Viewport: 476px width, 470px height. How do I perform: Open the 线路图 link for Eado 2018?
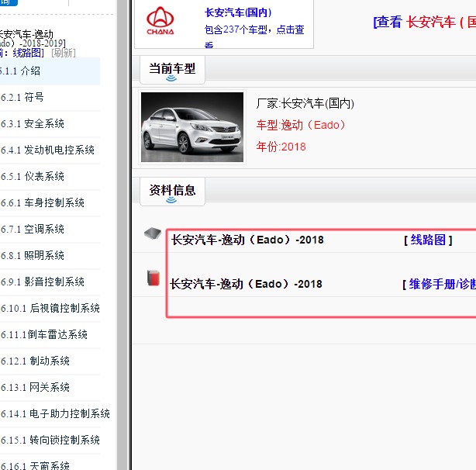428,240
